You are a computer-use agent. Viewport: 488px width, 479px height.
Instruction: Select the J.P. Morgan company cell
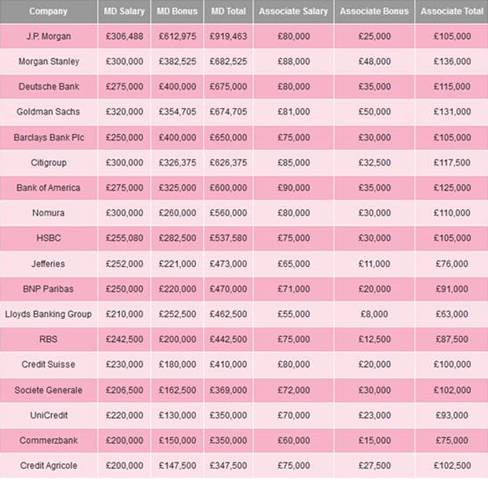point(48,36)
